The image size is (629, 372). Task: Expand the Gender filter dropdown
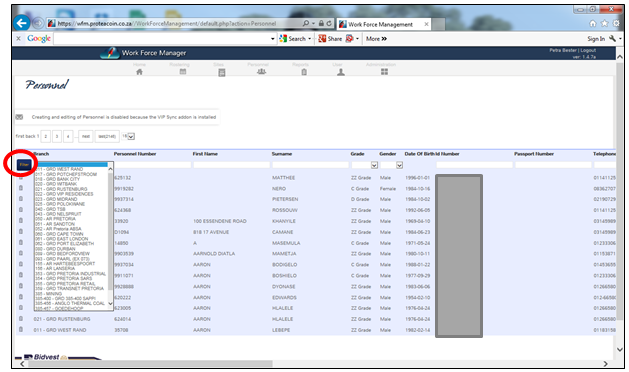400,165
